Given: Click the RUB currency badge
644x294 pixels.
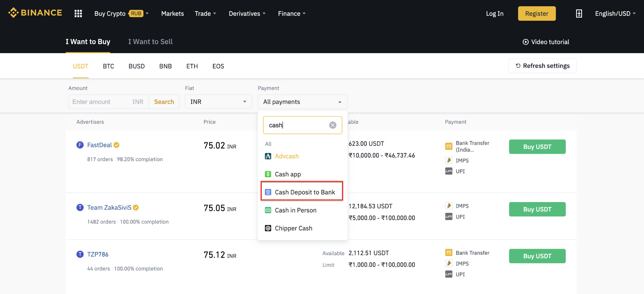Looking at the screenshot, I should [x=136, y=14].
